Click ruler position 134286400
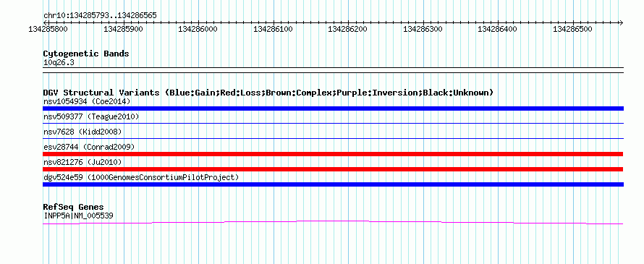This screenshot has width=644, height=264. click(498, 29)
